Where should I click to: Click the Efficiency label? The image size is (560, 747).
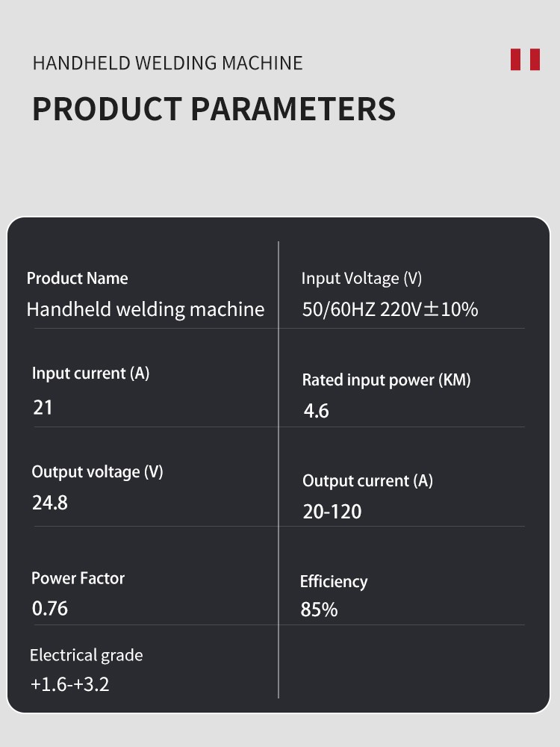click(334, 582)
